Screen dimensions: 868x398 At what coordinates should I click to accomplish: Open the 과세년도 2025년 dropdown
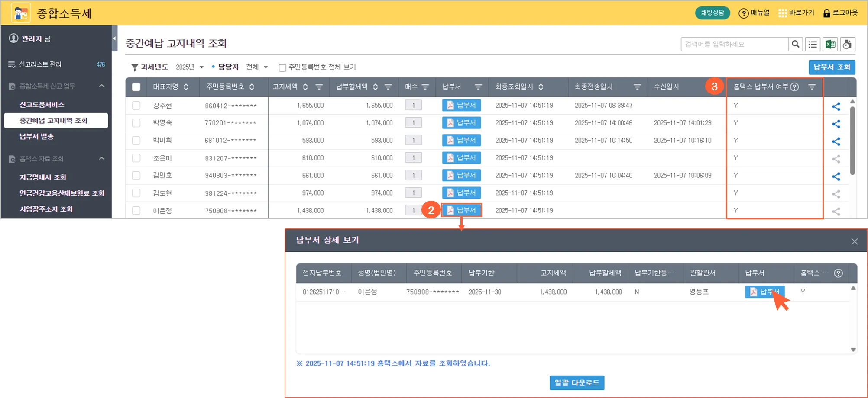coord(190,67)
